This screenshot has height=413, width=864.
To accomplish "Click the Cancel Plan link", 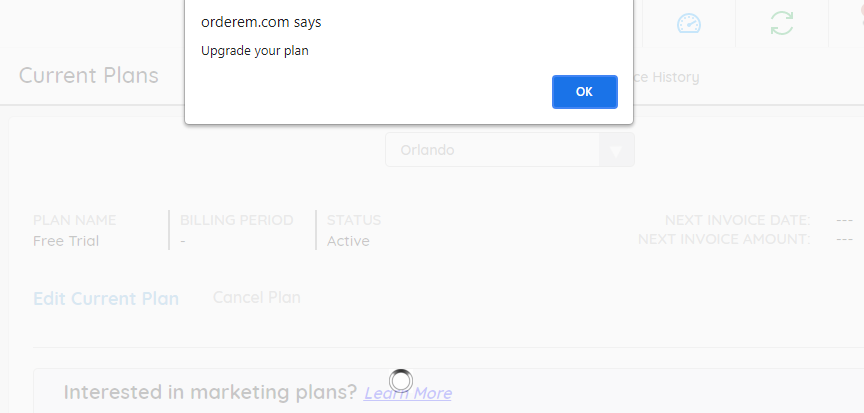I will 256,297.
